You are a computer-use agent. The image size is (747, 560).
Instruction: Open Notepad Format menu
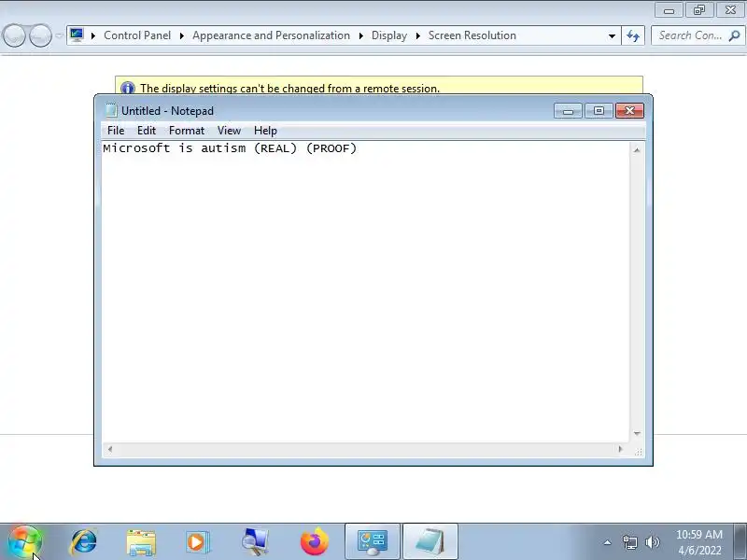pyautogui.click(x=187, y=131)
